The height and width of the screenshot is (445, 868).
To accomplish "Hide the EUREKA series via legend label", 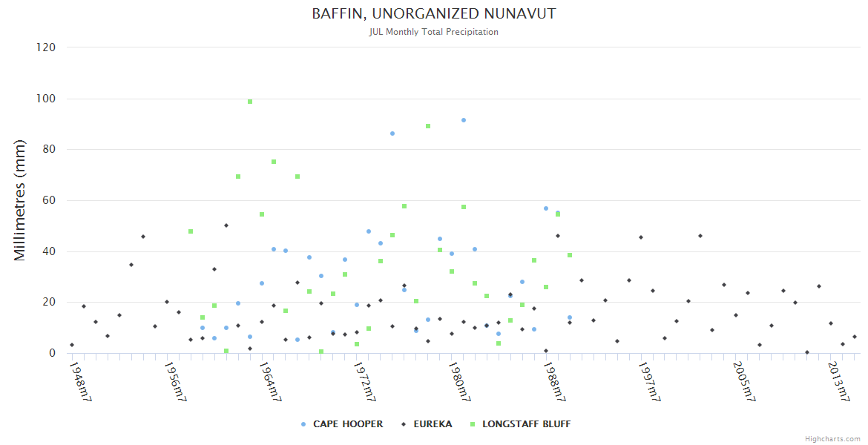I will pos(431,424).
